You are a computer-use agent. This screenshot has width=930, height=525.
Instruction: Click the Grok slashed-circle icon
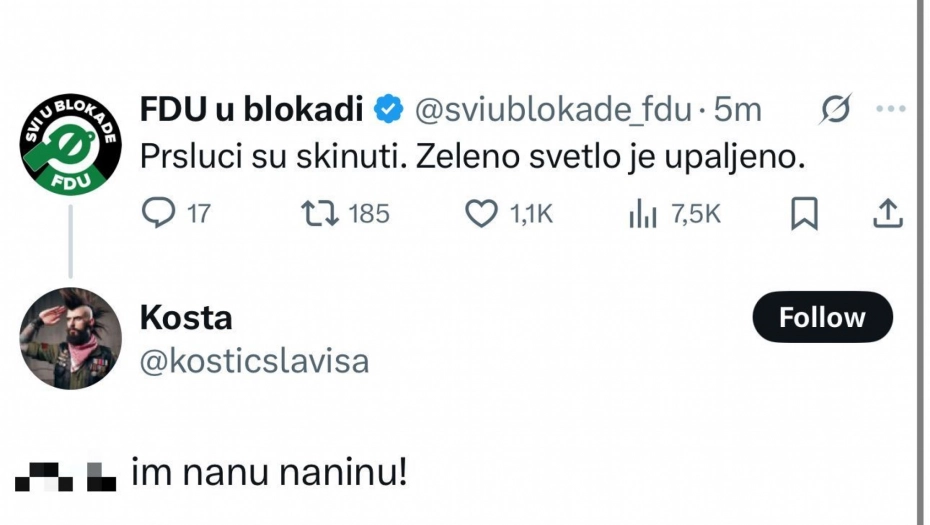pos(835,109)
